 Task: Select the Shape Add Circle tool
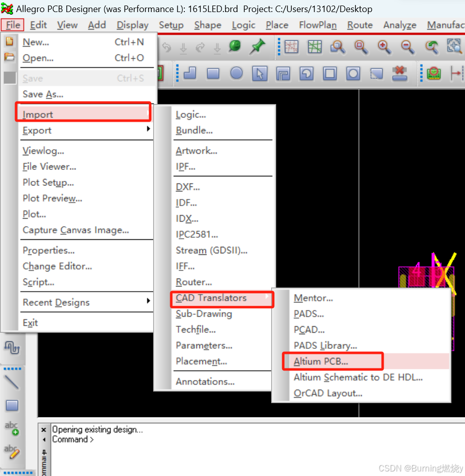[x=237, y=73]
